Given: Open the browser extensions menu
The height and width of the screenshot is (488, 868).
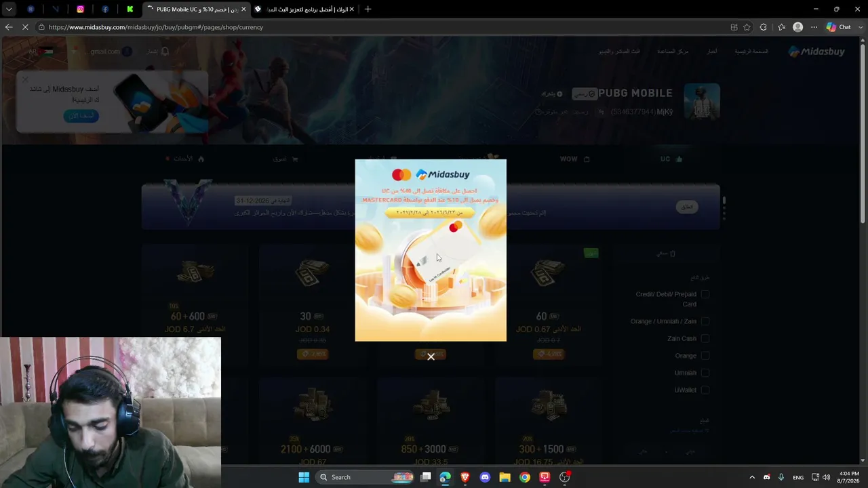Looking at the screenshot, I should click(764, 27).
